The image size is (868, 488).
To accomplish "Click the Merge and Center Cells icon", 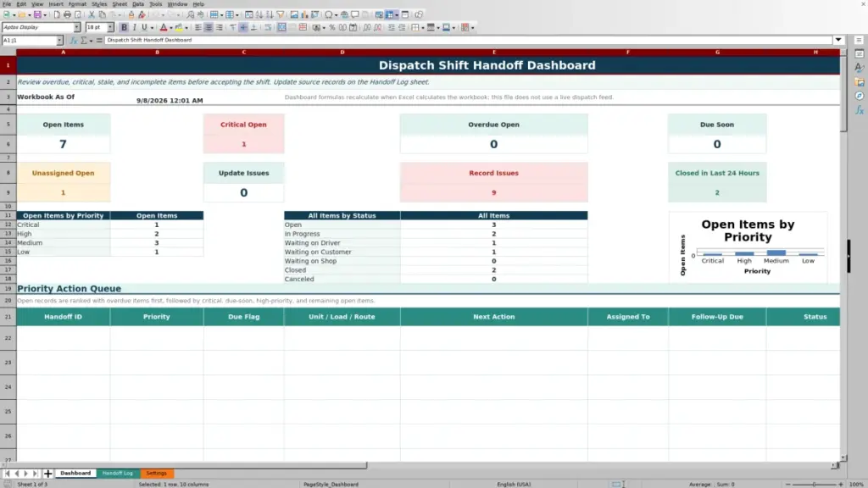I will point(281,28).
